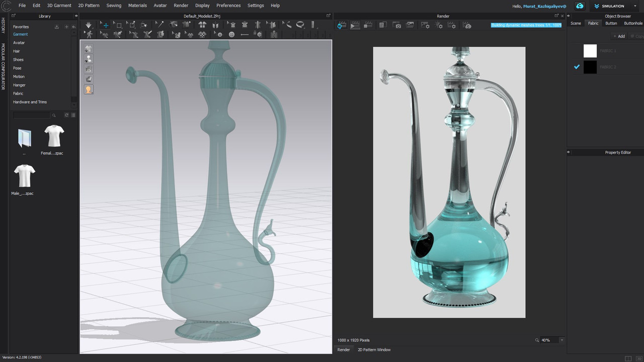
Task: Switch to the Scene tab
Action: 576,23
